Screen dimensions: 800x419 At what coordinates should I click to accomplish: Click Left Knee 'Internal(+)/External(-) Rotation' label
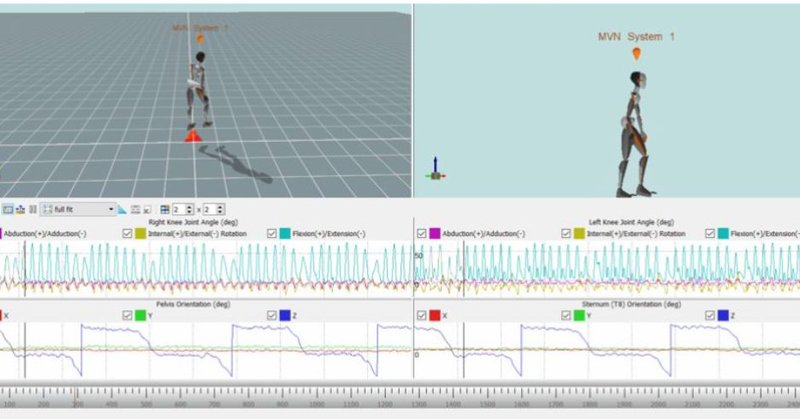pyautogui.click(x=636, y=234)
